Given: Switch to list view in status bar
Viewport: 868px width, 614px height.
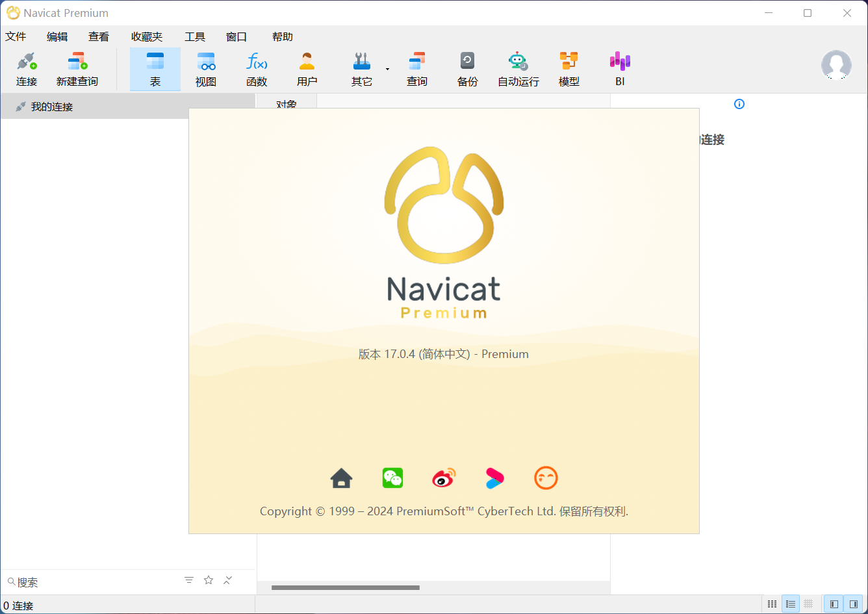Looking at the screenshot, I should [x=790, y=604].
